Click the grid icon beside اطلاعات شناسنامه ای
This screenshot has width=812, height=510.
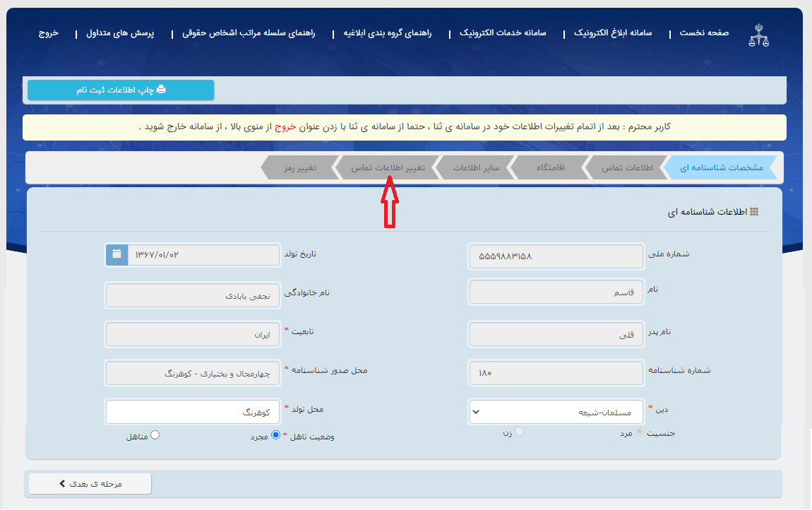[754, 211]
